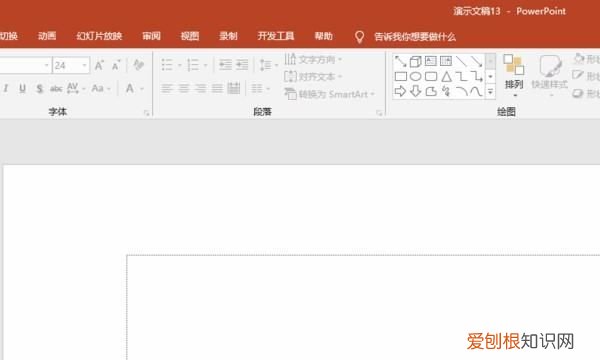
Task: Open the font color dropdown arrow
Action: 142,89
